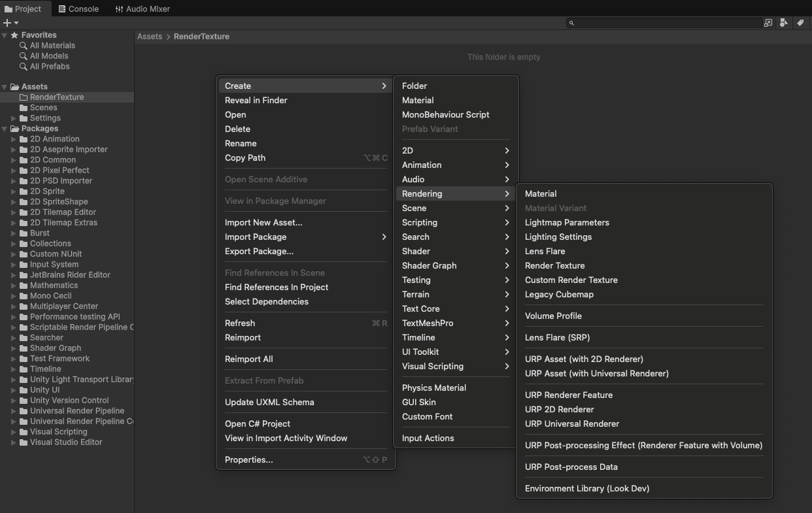This screenshot has width=812, height=513.
Task: Switch to the Console tab
Action: (78, 9)
